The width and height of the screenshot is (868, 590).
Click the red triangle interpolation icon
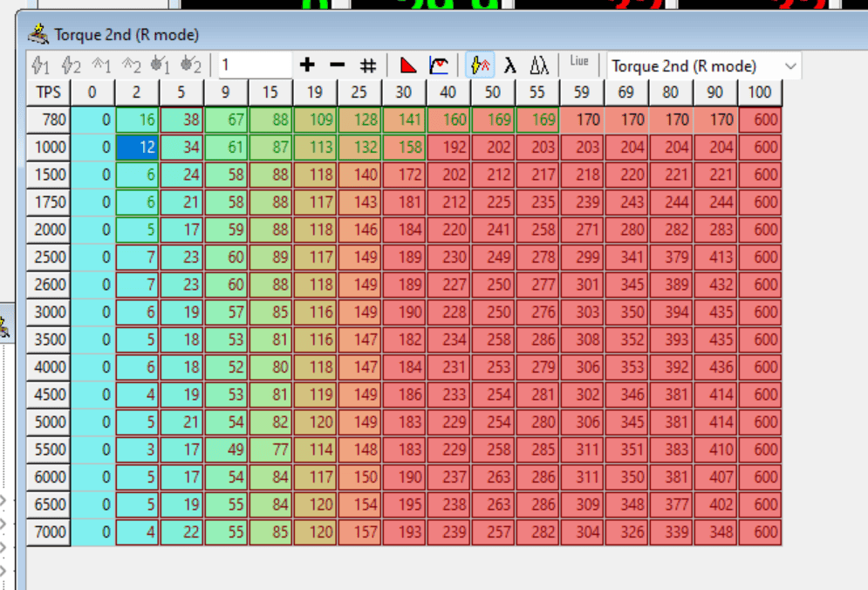408,65
